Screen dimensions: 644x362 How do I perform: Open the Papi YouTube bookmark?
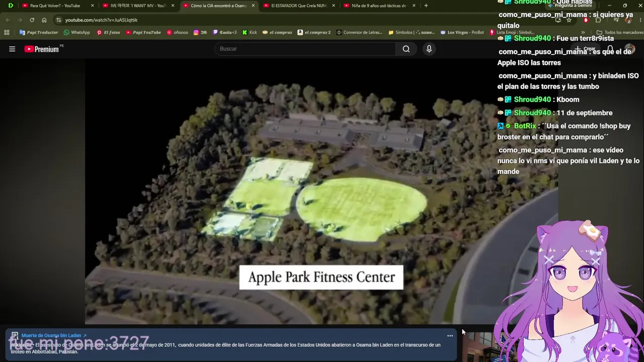click(143, 32)
